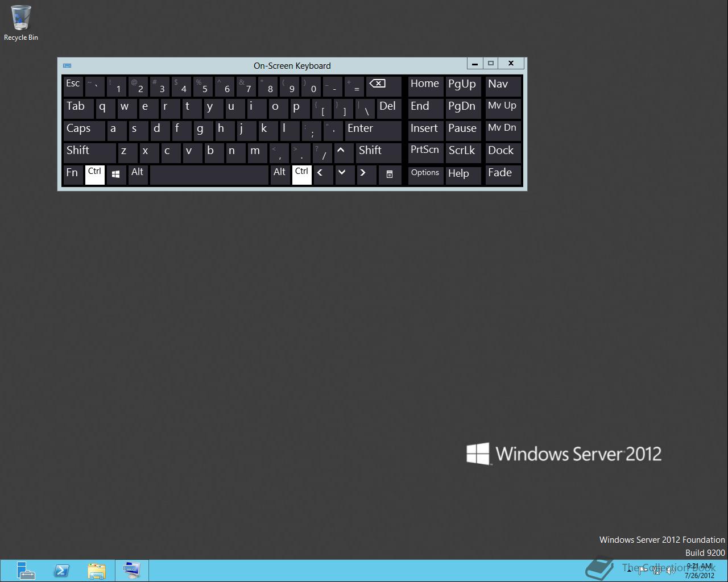Image resolution: width=728 pixels, height=582 pixels.
Task: Click the forward slash key
Action: click(322, 153)
